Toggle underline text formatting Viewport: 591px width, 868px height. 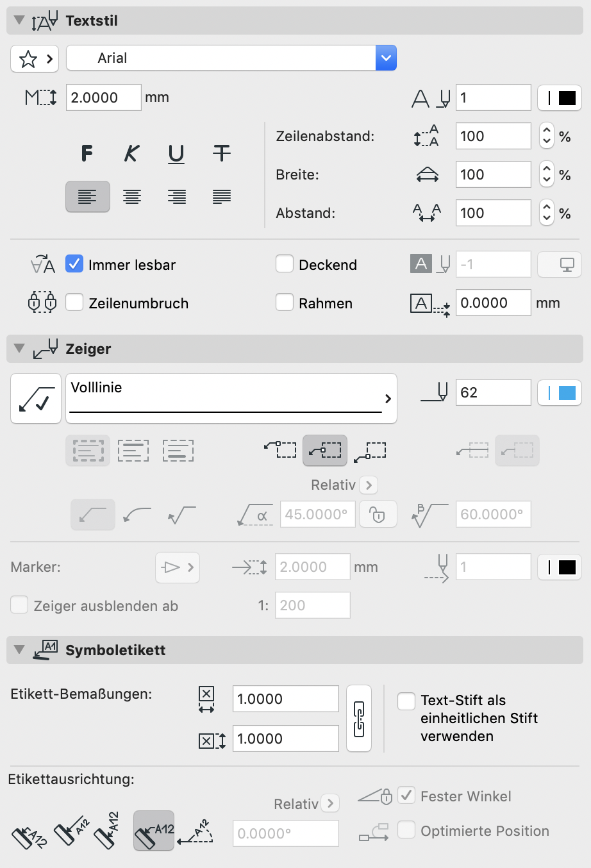176,153
